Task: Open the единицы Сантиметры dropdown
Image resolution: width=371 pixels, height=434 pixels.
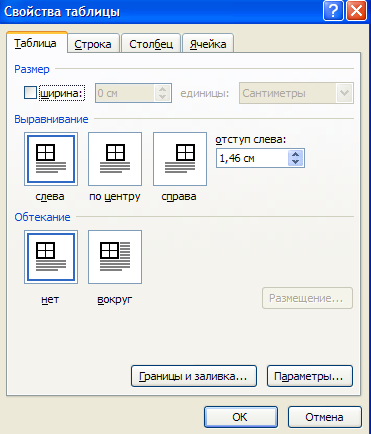Action: pos(344,93)
